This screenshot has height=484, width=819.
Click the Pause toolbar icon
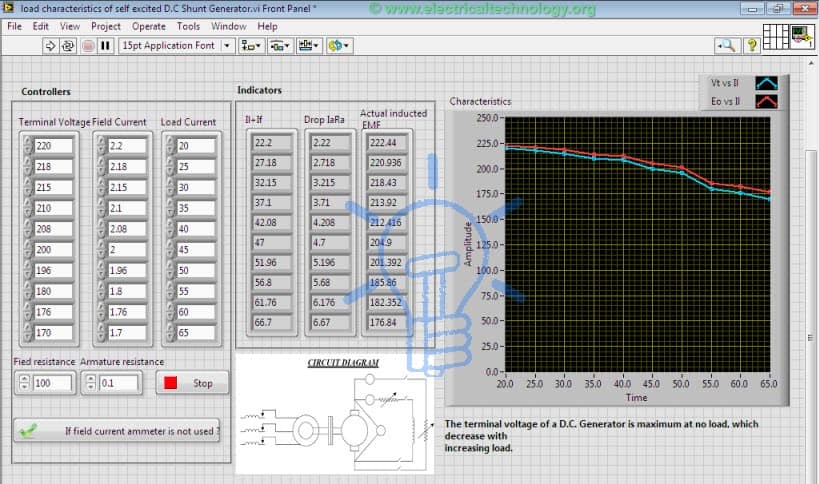(106, 46)
